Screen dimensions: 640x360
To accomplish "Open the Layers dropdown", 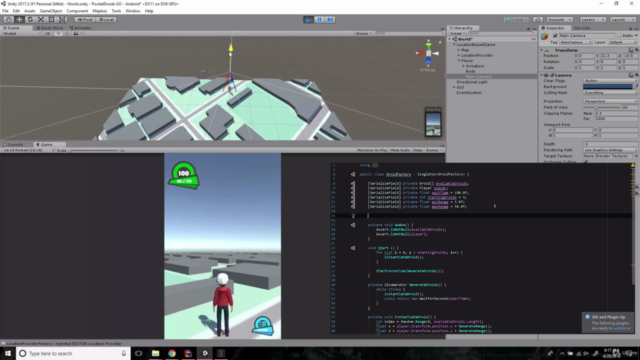I will pos(592,20).
